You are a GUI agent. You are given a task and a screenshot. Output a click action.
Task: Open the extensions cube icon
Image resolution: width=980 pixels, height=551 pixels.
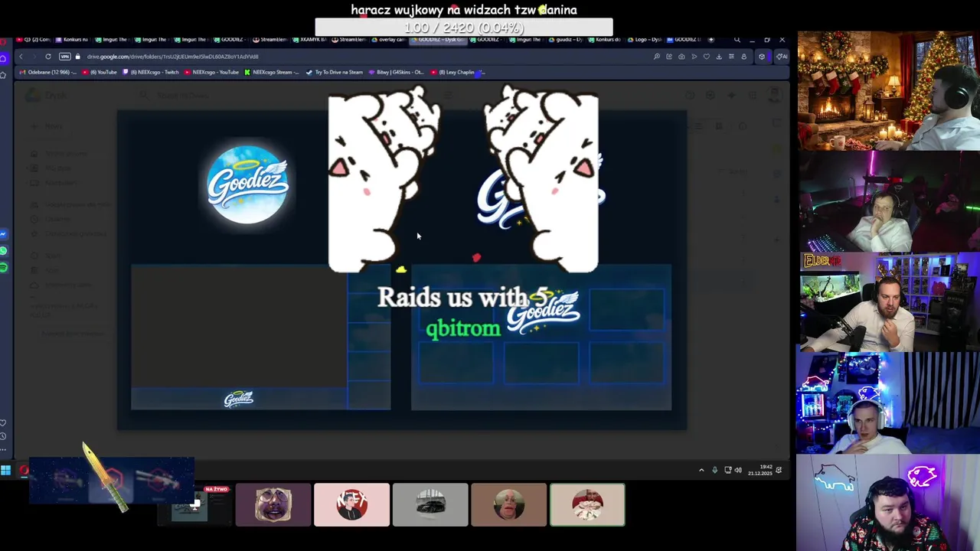(761, 57)
